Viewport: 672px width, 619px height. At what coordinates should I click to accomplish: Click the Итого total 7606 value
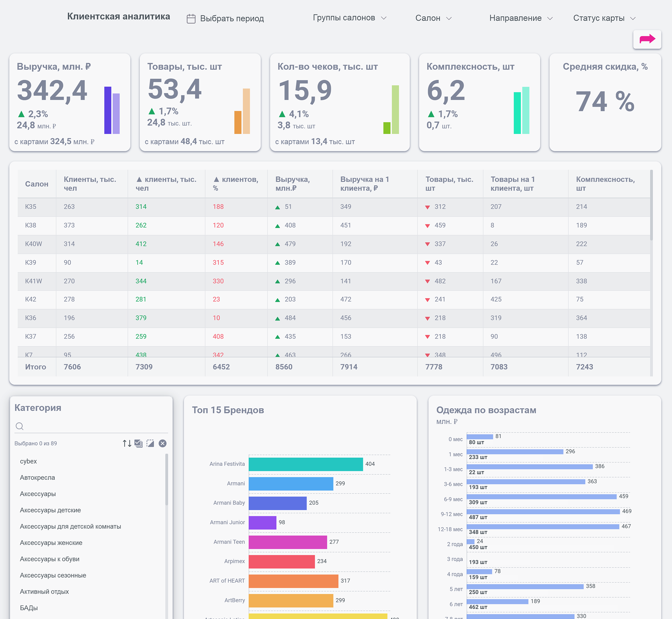point(72,367)
